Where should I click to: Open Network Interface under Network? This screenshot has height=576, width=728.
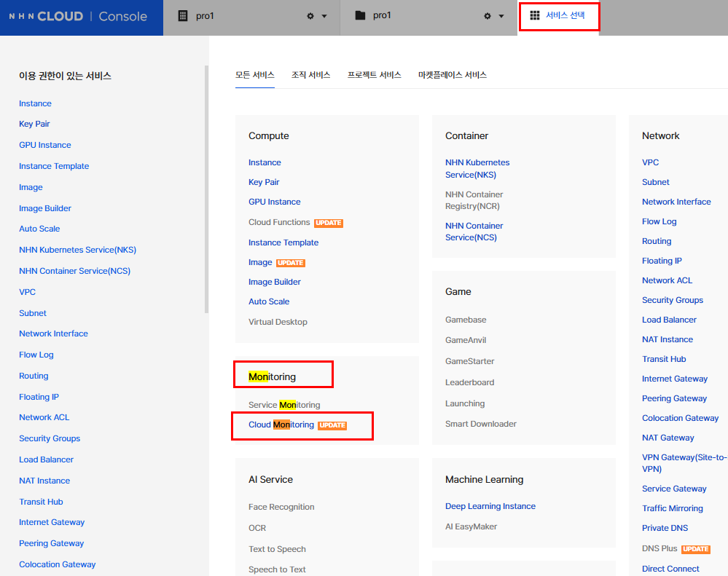676,202
